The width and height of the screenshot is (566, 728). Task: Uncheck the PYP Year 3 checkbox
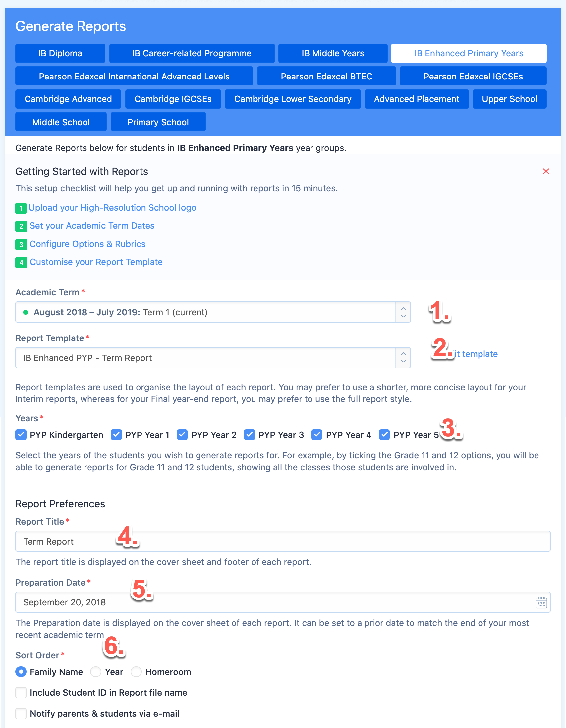click(250, 435)
